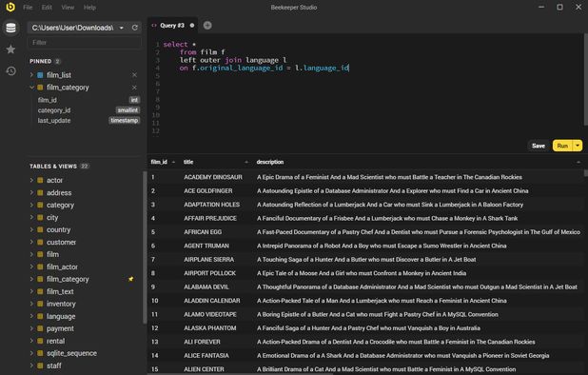Image resolution: width=588 pixels, height=375 pixels.
Task: Add a new query tab
Action: [207, 25]
